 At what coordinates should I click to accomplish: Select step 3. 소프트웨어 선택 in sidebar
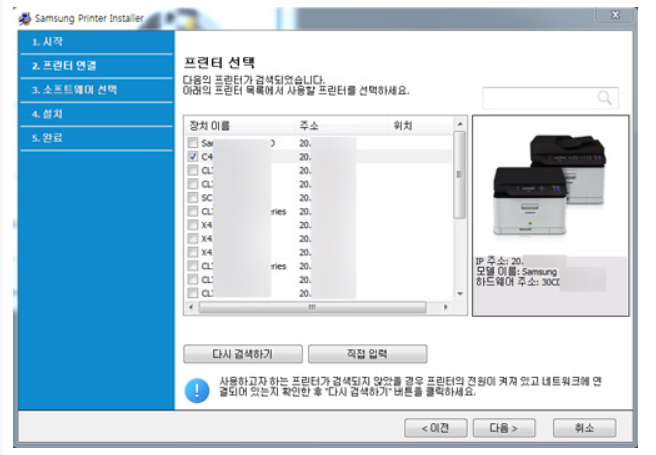tap(96, 89)
